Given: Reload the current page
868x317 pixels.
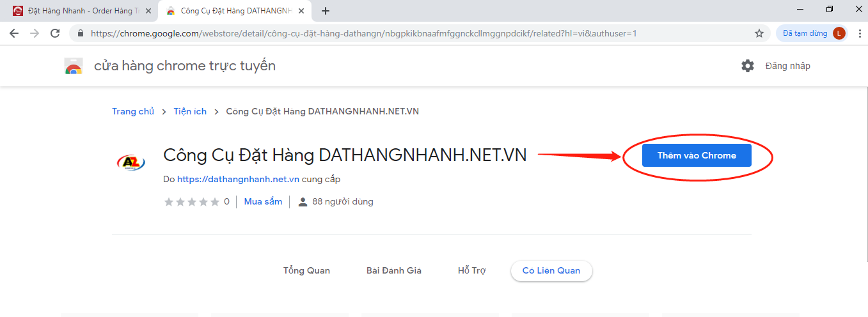Looking at the screenshot, I should tap(55, 33).
